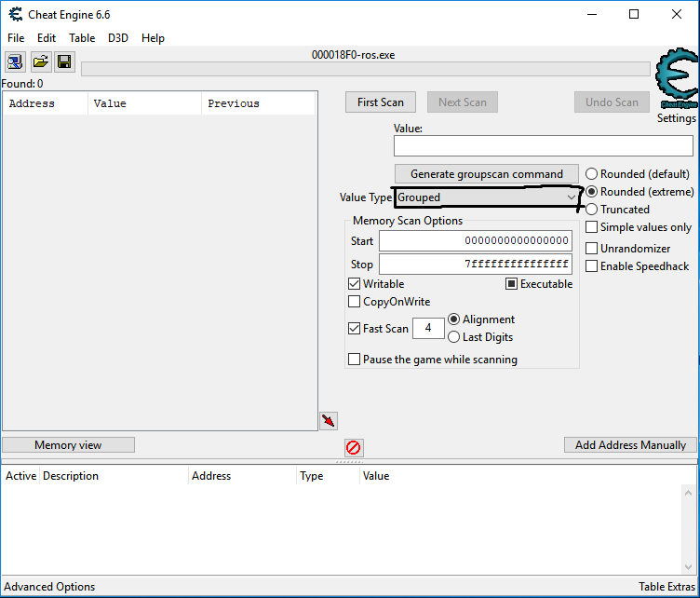Expand the Value Type dropdown

point(487,197)
